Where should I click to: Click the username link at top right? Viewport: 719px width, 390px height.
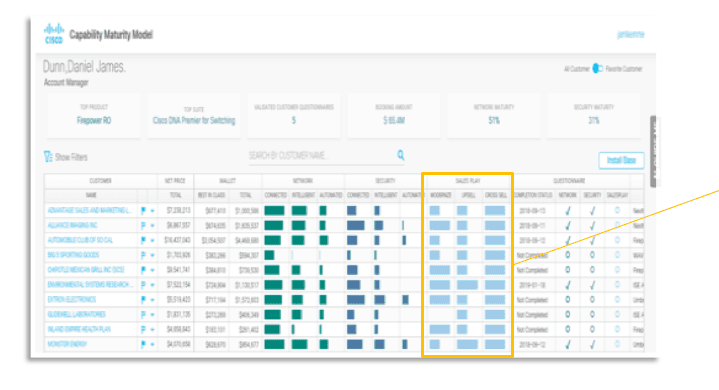point(631,34)
